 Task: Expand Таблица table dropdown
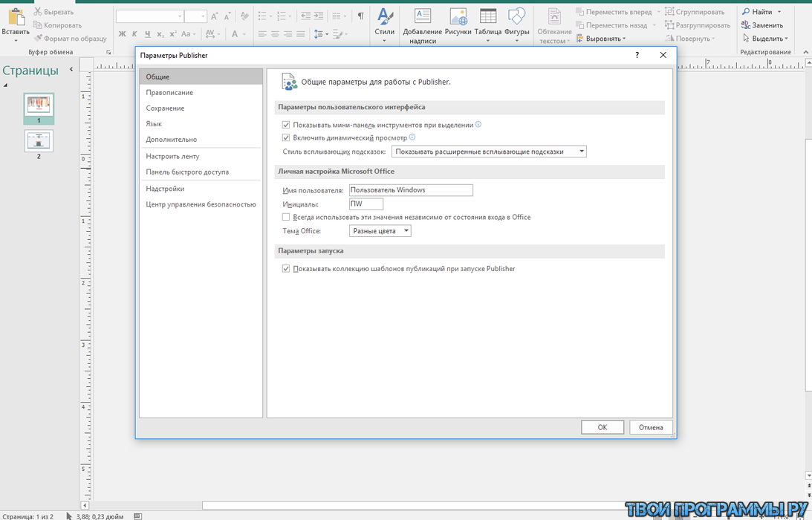coord(488,41)
